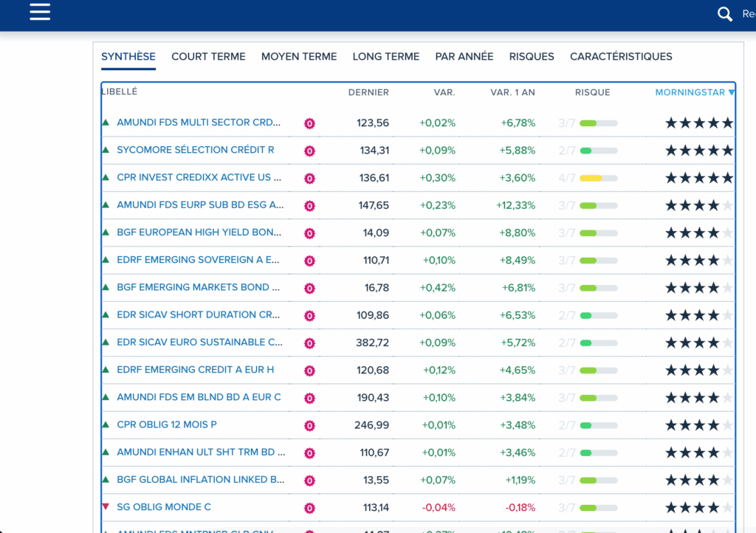Open the CARACTÉRISTIQUES tab
The image size is (756, 533).
pos(621,56)
